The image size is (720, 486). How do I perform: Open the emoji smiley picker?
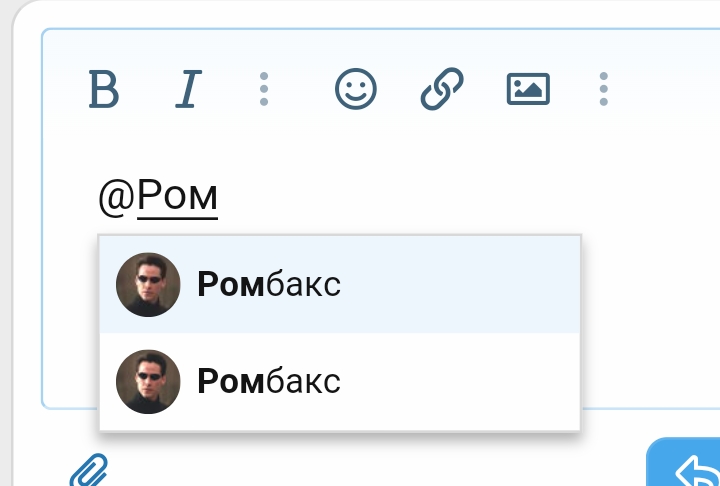[x=355, y=90]
